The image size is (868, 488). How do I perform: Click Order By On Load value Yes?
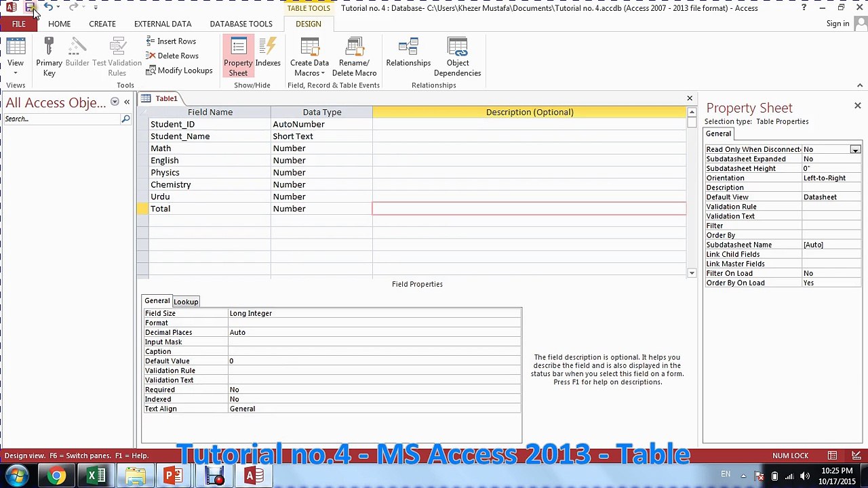point(831,283)
